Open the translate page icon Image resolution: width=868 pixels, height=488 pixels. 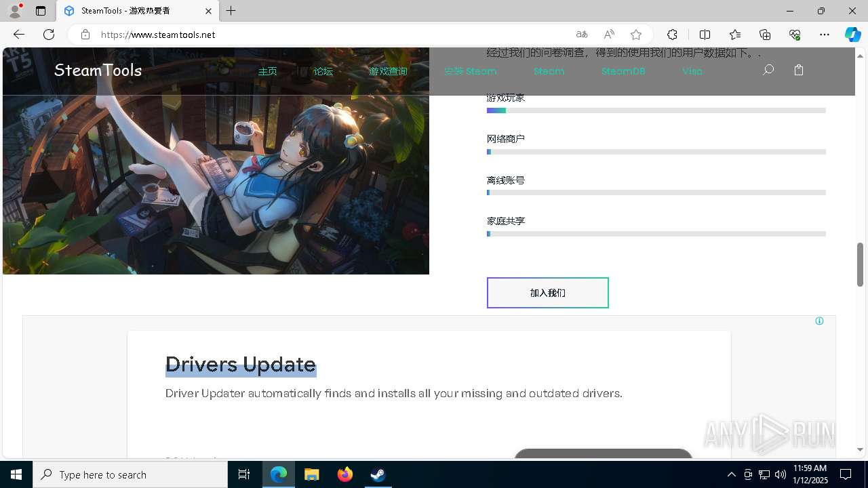[x=582, y=35]
